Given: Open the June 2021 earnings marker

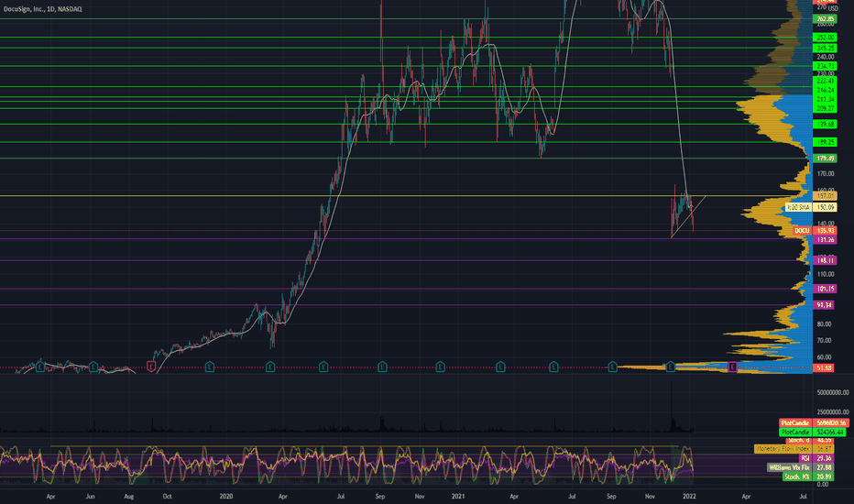Looking at the screenshot, I should click(553, 367).
